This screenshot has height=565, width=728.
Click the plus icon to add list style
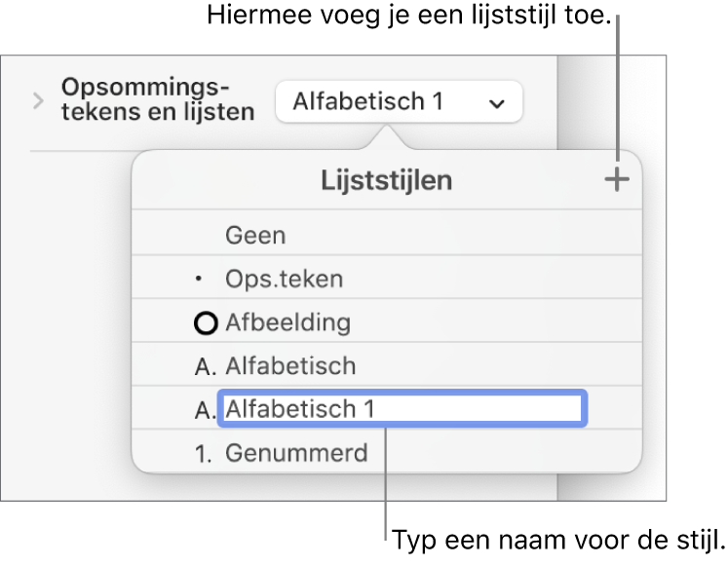617,180
